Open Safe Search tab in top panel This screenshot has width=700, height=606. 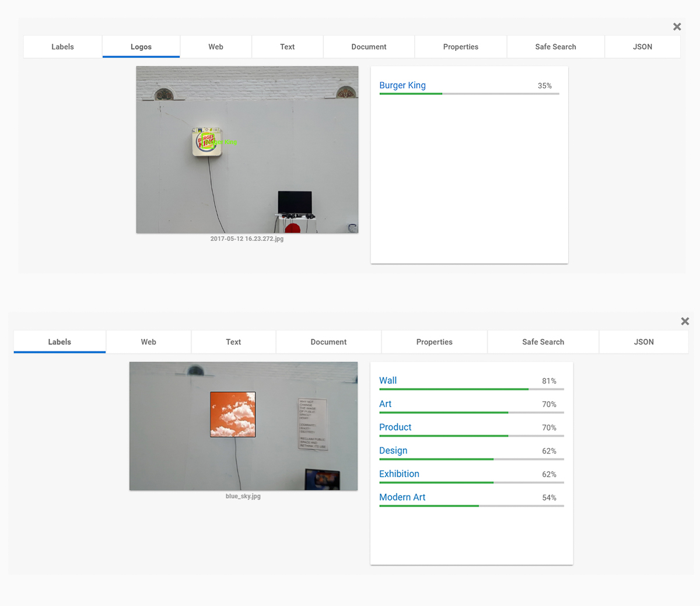click(555, 47)
